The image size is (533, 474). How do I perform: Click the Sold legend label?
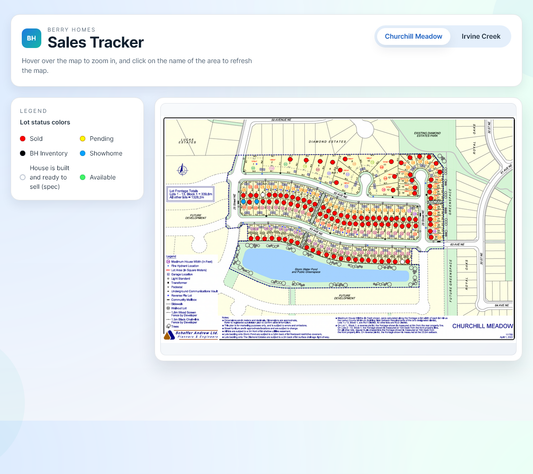[36, 138]
